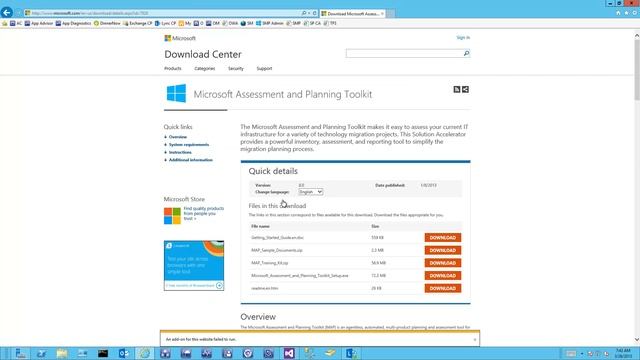The image size is (640, 360).
Task: Open Server Manager taskbar icon
Action: tap(20, 353)
